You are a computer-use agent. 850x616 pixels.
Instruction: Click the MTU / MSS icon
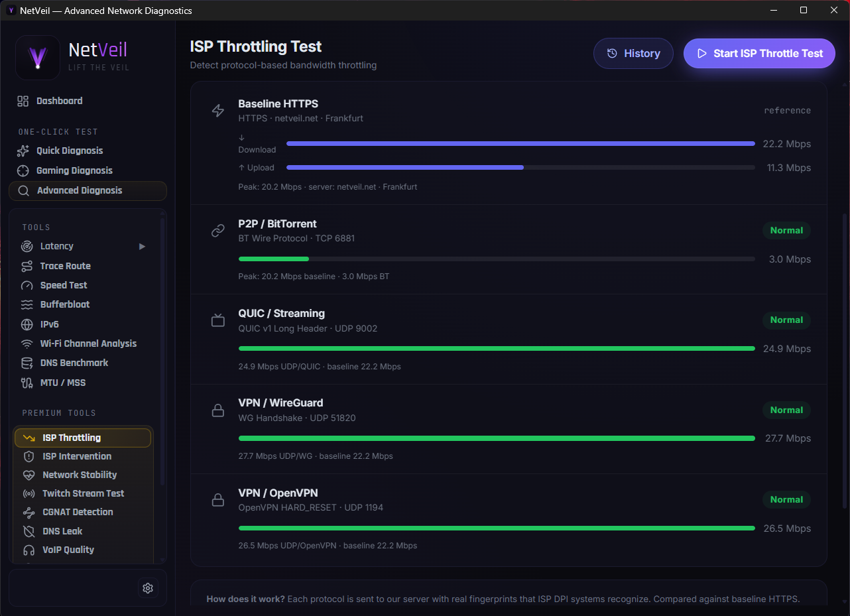pos(27,383)
